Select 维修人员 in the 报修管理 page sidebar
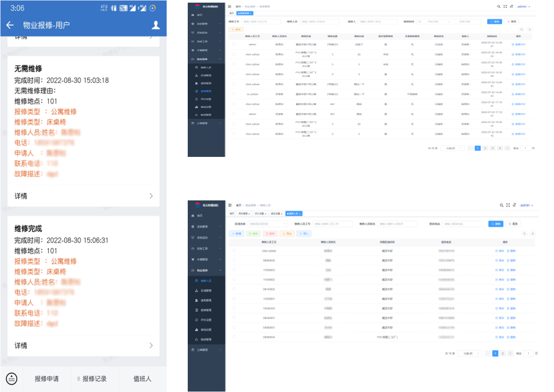This screenshot has height=392, width=554. (x=206, y=67)
